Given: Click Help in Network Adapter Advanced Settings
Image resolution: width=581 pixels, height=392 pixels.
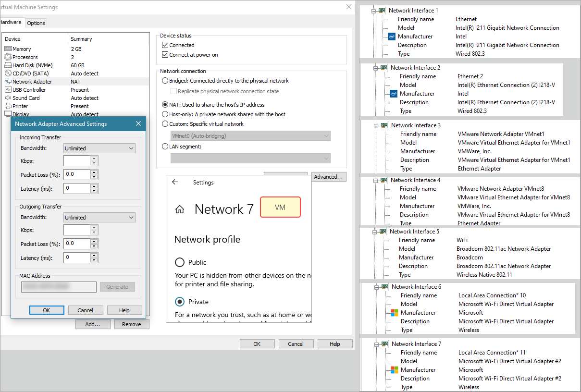Looking at the screenshot, I should [x=124, y=310].
